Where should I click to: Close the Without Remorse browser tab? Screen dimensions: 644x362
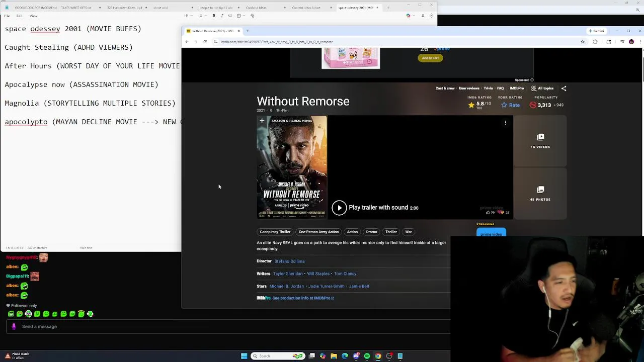click(x=238, y=31)
